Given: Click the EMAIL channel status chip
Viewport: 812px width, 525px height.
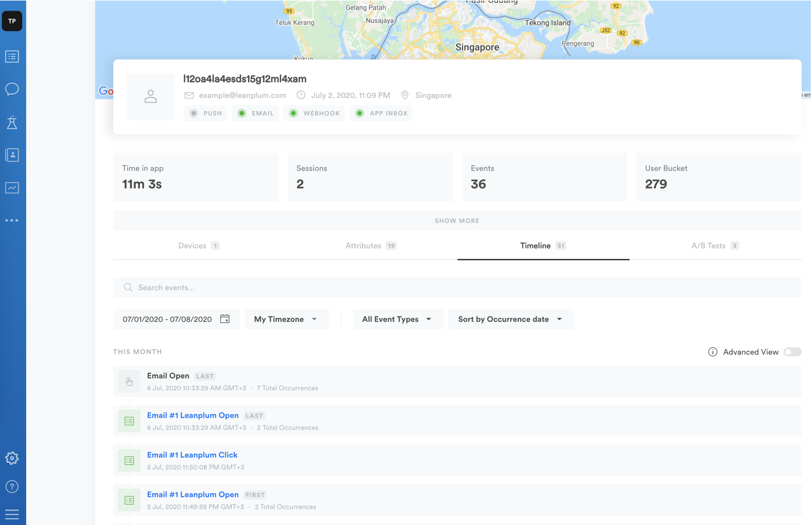Looking at the screenshot, I should tap(255, 113).
